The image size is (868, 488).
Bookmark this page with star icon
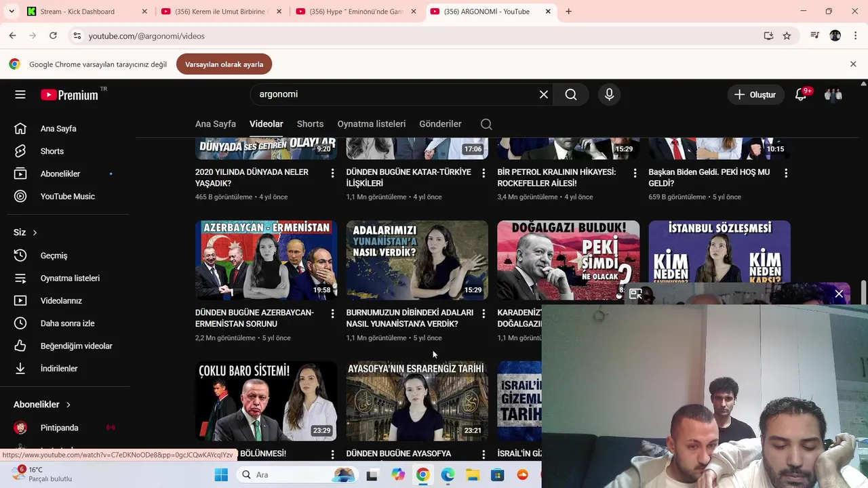787,36
